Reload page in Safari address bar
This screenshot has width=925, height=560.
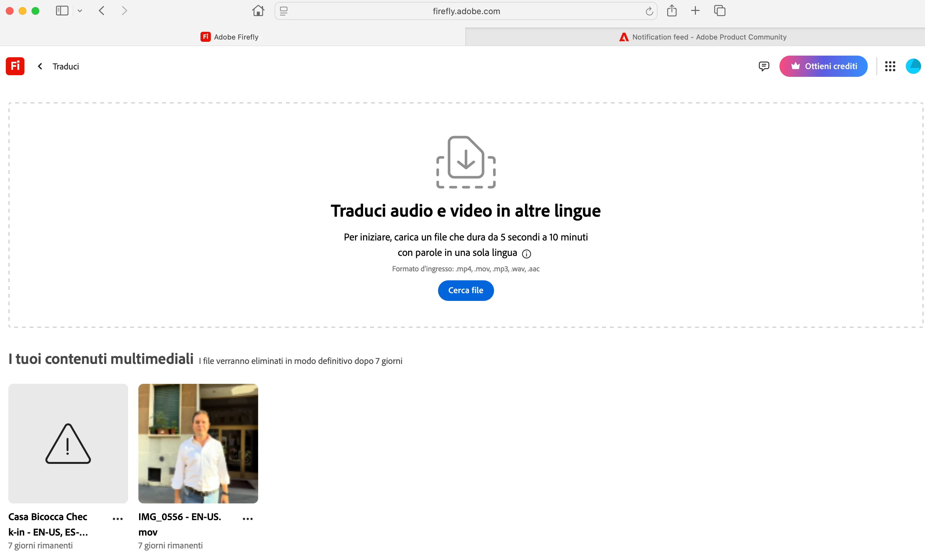(x=649, y=11)
